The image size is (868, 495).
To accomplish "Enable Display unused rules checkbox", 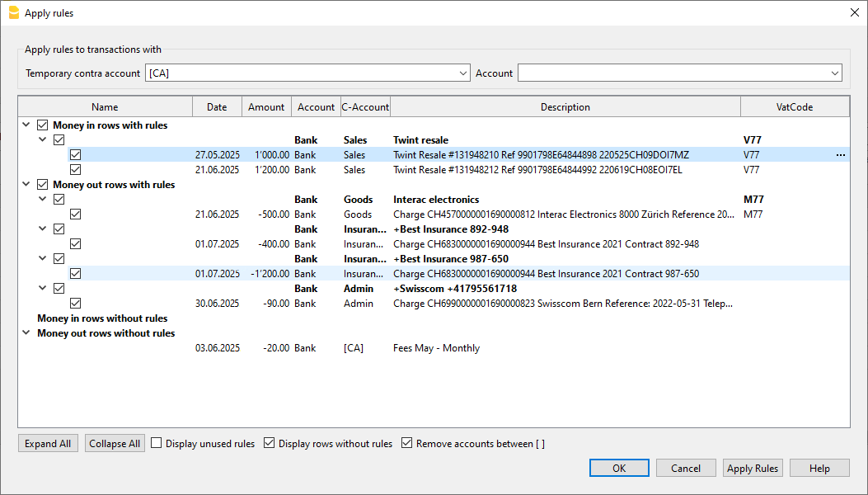I will 157,444.
